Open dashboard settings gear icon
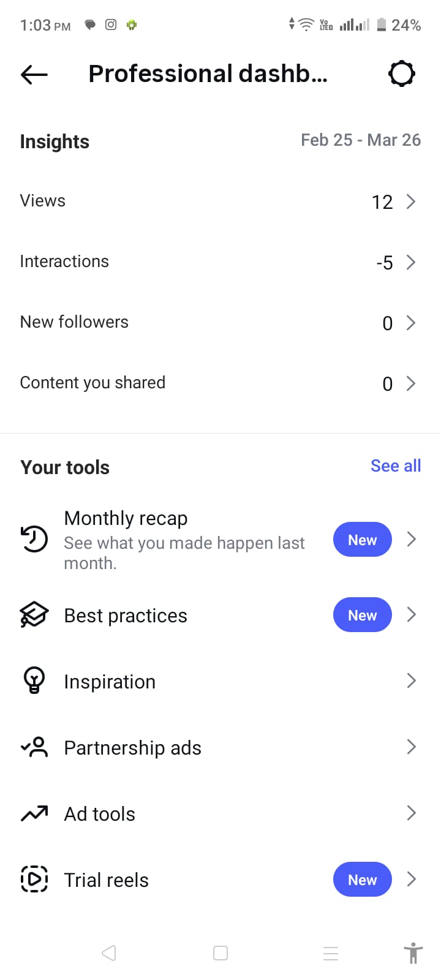Viewport: 441px width, 980px height. point(402,74)
